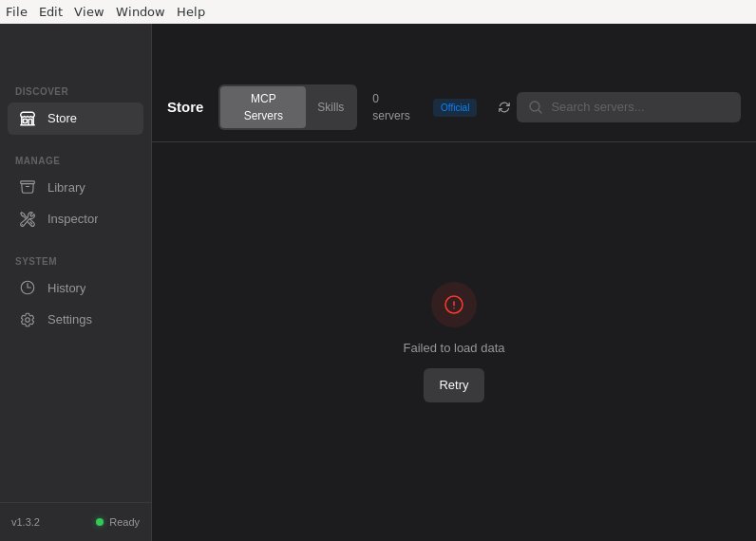Go to the Library label in the sidebar
The height and width of the screenshot is (541, 756).
pyautogui.click(x=66, y=187)
